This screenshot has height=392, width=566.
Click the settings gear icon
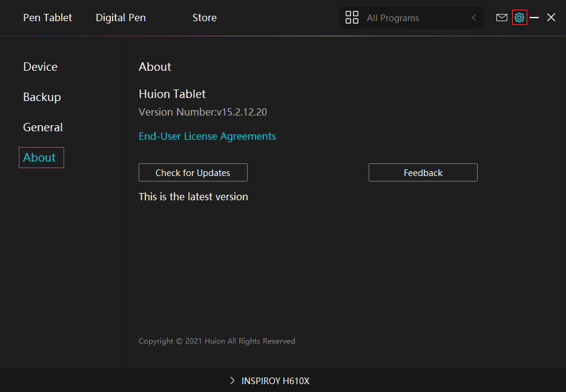[519, 18]
